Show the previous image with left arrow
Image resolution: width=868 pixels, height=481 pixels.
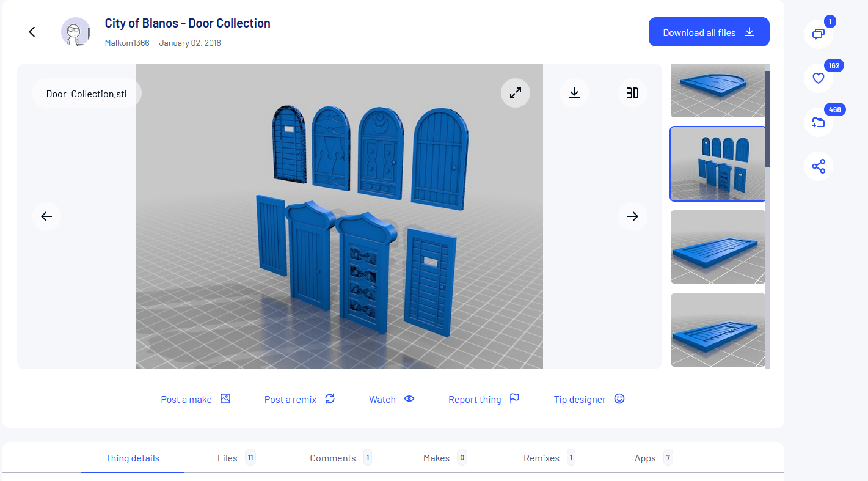[x=46, y=216]
